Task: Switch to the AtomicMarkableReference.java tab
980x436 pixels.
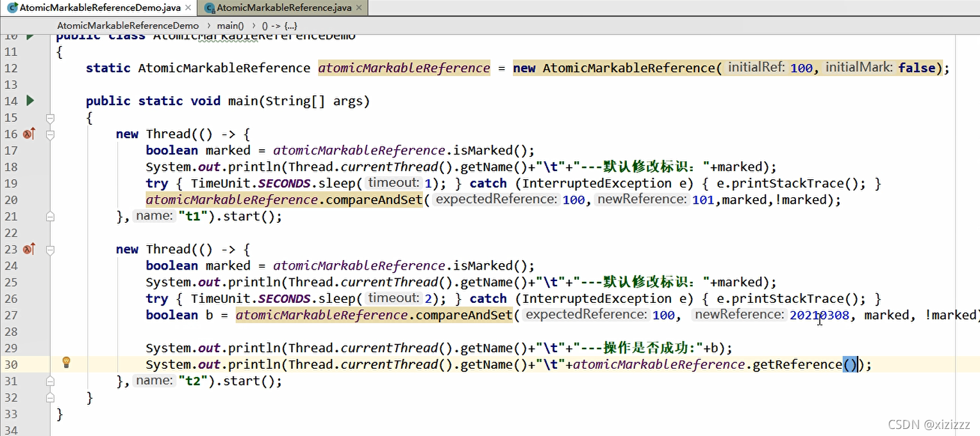Action: pyautogui.click(x=284, y=8)
